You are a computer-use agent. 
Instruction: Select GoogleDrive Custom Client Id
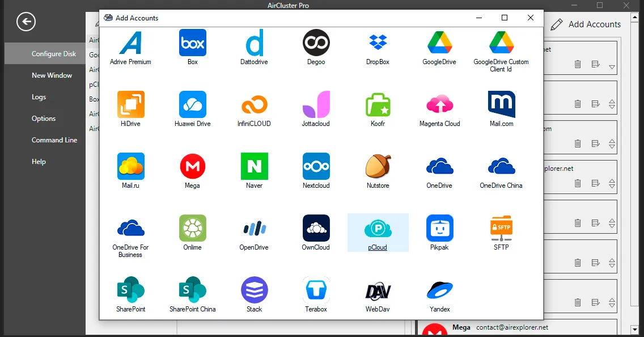coord(501,51)
